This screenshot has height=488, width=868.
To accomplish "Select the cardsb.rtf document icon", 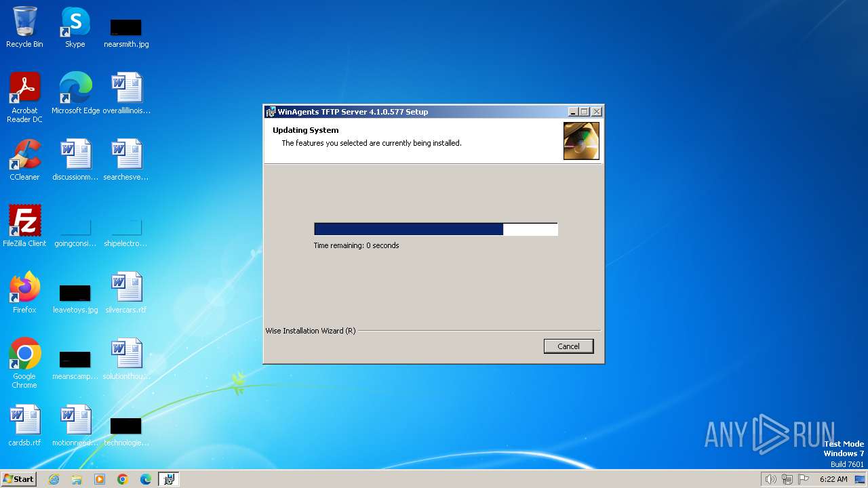I will pyautogui.click(x=24, y=426).
